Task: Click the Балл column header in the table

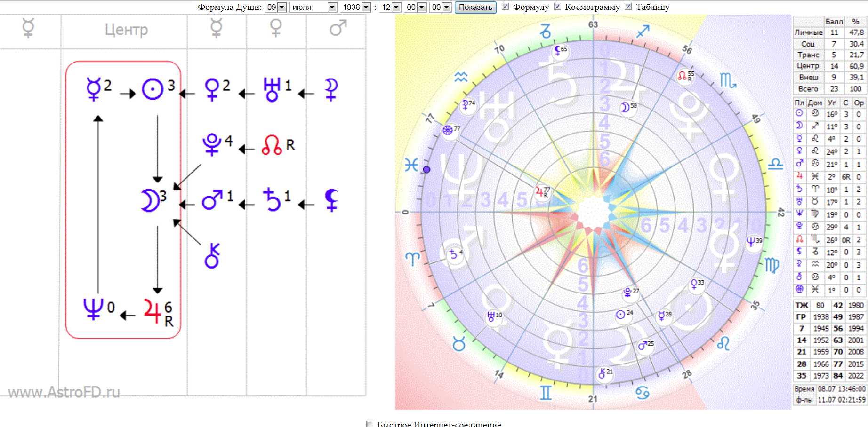Action: pyautogui.click(x=834, y=21)
